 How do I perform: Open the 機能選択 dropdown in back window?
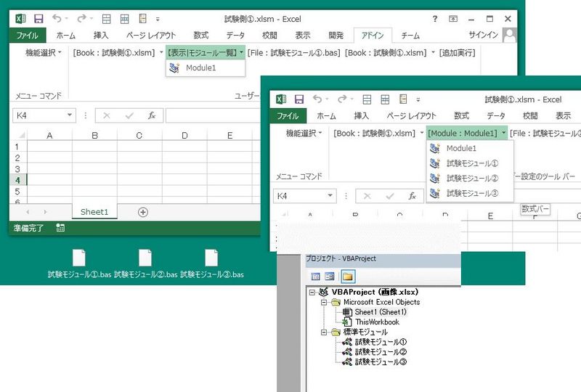(x=44, y=52)
